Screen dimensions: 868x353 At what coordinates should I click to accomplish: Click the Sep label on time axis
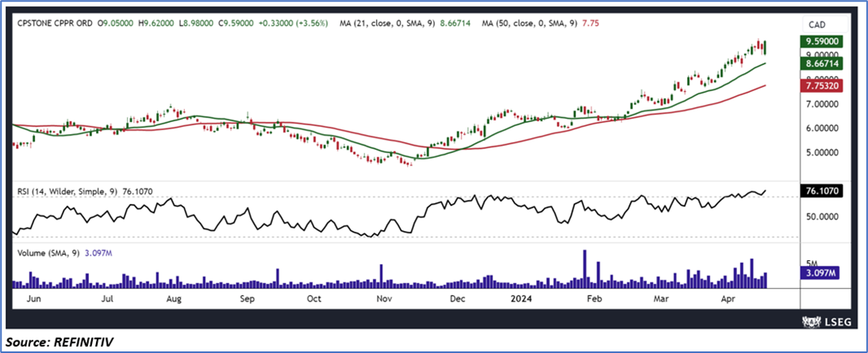(247, 299)
